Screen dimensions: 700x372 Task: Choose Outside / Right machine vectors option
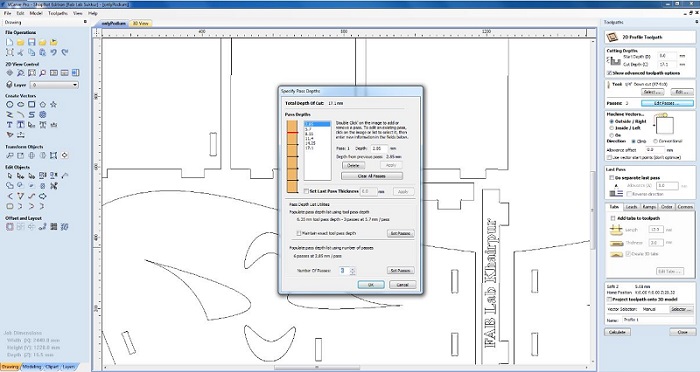click(612, 121)
